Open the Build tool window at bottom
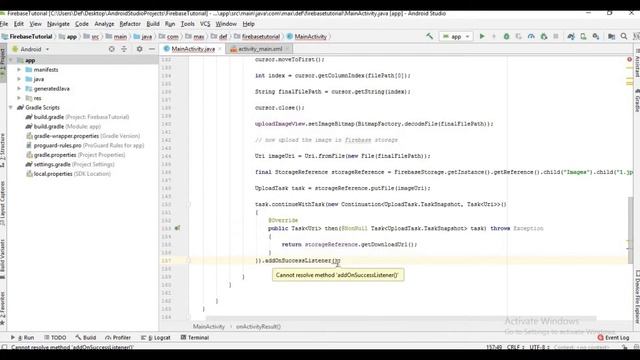640x360 pixels. (x=86, y=338)
